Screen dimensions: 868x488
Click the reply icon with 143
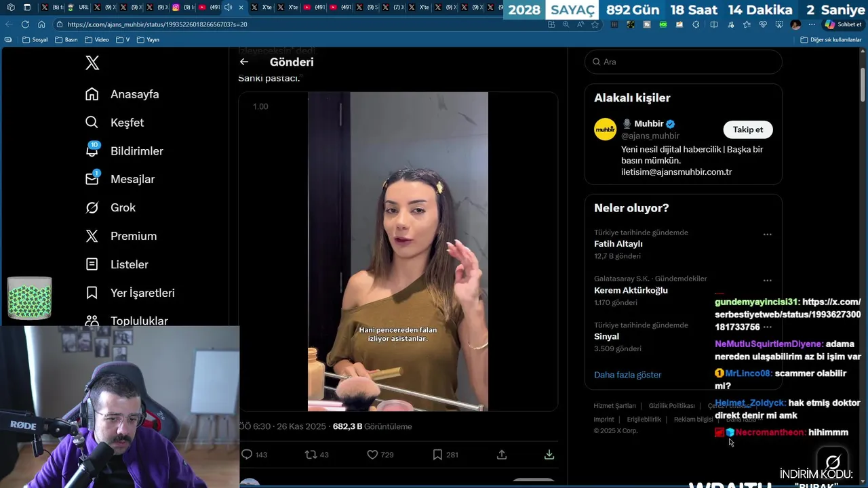248,455
